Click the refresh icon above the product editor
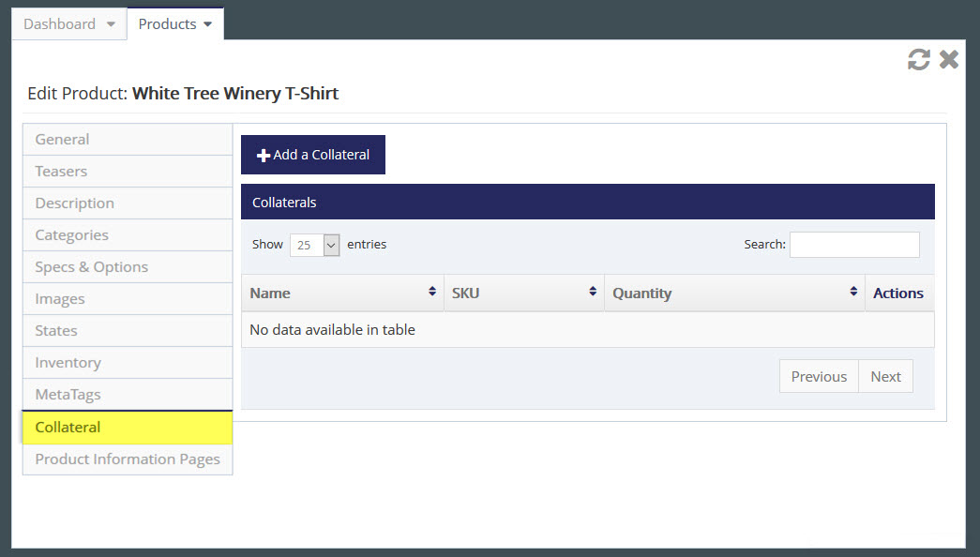The height and width of the screenshot is (557, 980). [x=918, y=58]
